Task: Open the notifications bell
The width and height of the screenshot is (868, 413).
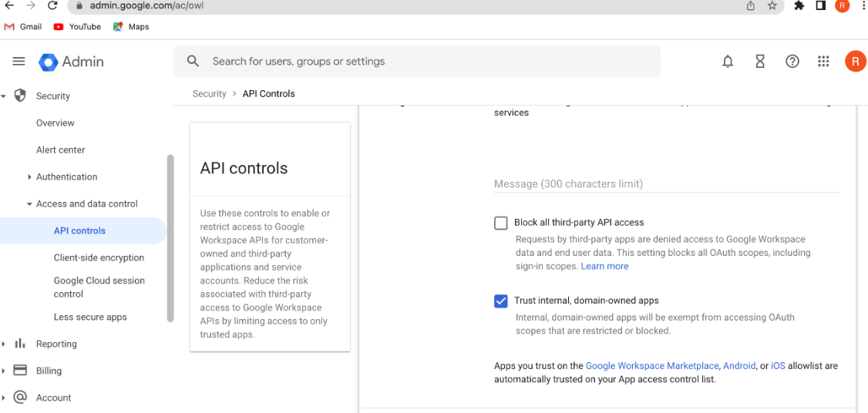Action: pos(728,62)
